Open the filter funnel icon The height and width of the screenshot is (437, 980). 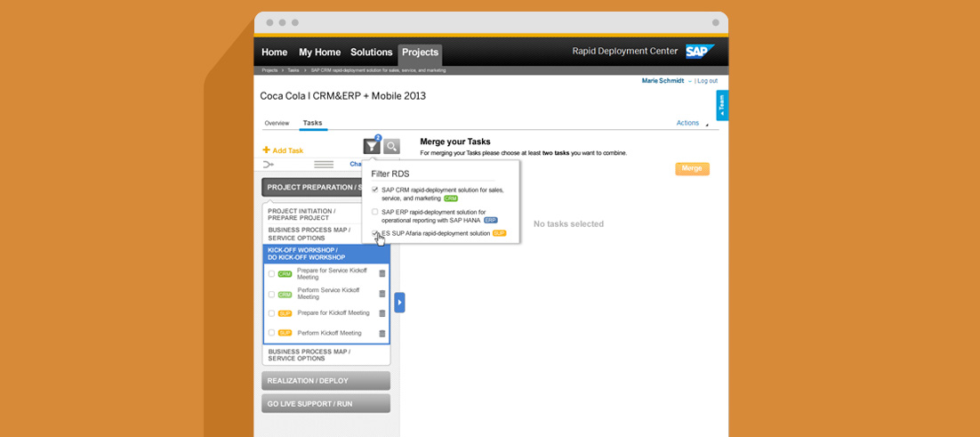pyautogui.click(x=372, y=146)
